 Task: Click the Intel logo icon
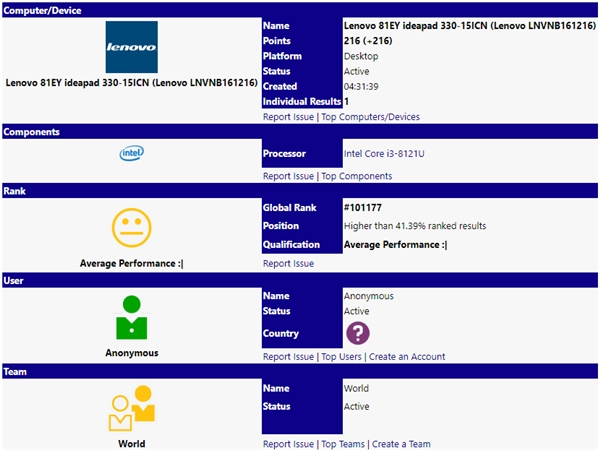tap(132, 153)
